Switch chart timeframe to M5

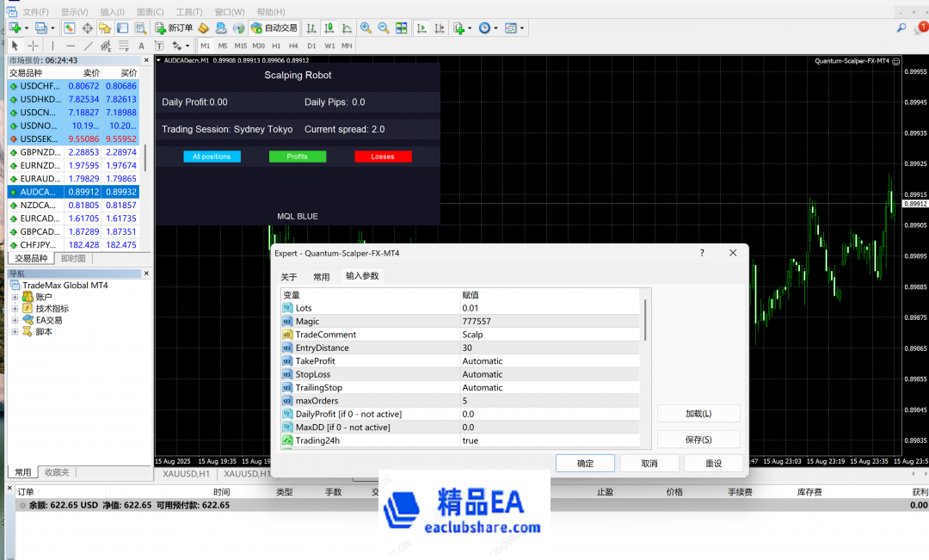tap(223, 46)
